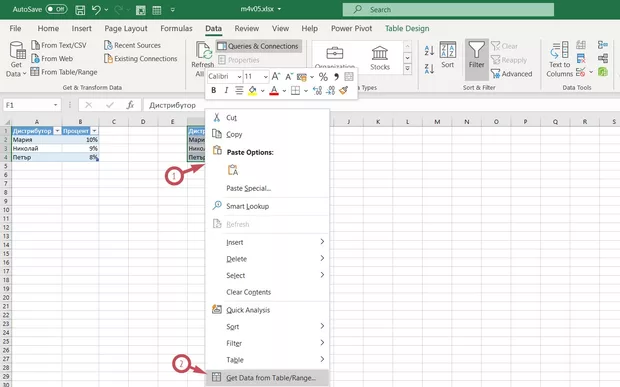Click the Remove Duplicates icon
The image size is (620, 387).
[581, 59]
